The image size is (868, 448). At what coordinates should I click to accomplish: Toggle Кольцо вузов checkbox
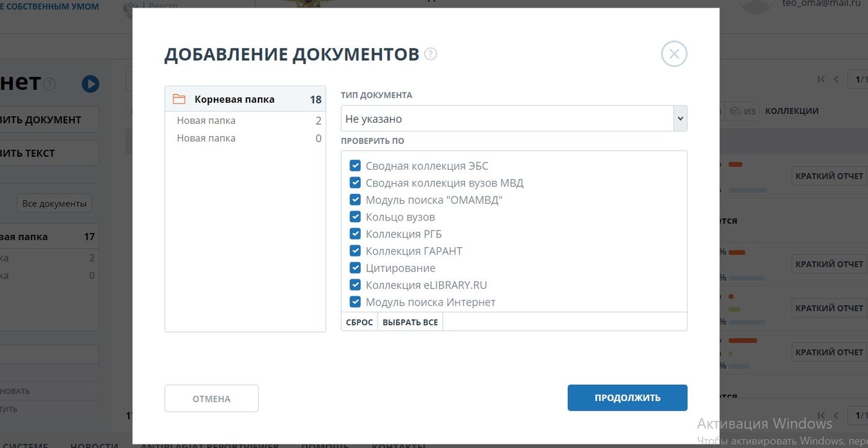point(355,217)
